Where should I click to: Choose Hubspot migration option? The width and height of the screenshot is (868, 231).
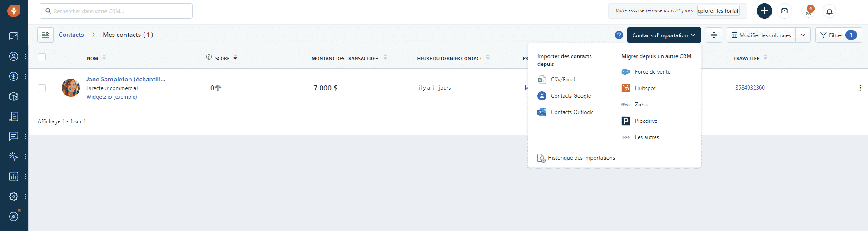click(645, 88)
